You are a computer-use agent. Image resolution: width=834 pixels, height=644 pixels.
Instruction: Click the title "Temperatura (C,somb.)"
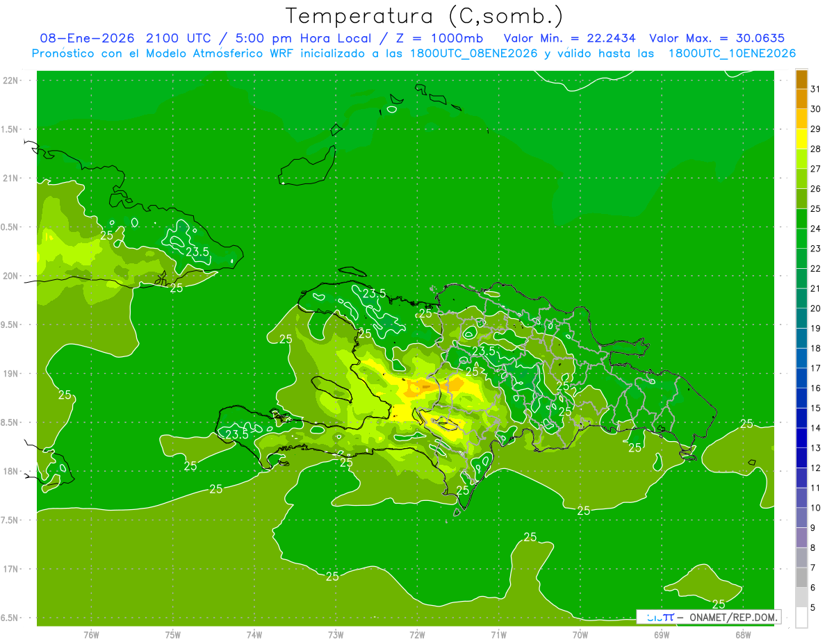(425, 16)
